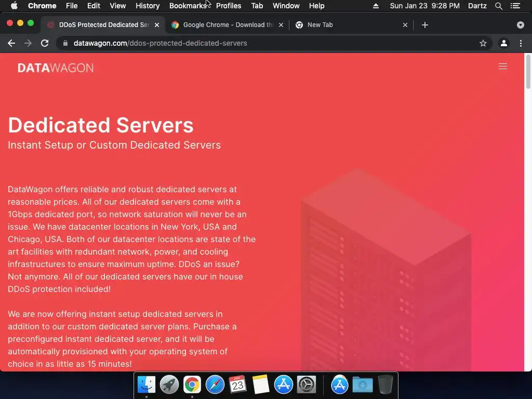Open the History menu

[148, 6]
